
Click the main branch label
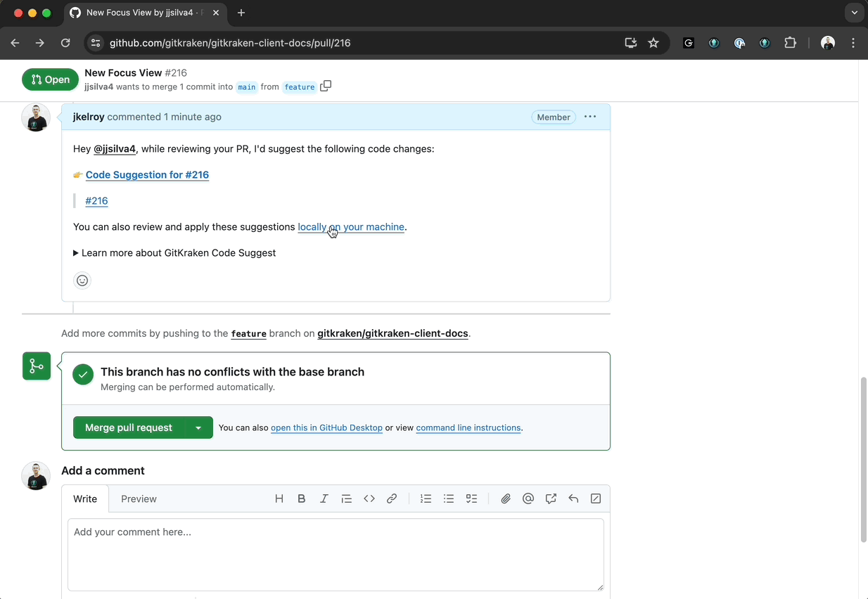point(246,87)
